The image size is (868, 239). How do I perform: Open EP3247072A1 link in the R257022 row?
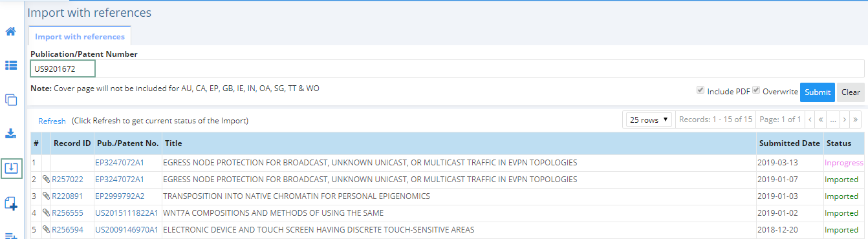pyautogui.click(x=120, y=180)
